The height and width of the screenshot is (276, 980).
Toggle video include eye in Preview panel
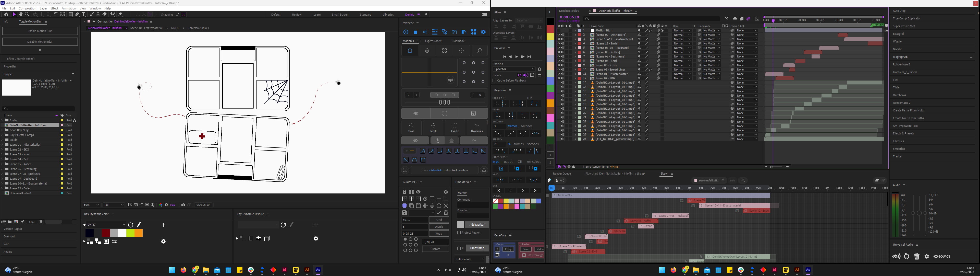tap(520, 75)
